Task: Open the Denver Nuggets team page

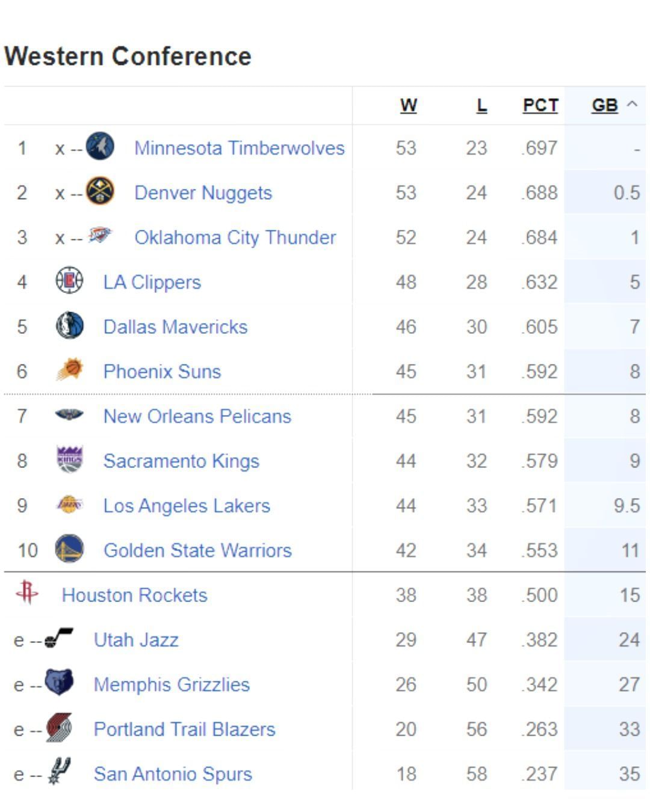Action: (x=203, y=192)
